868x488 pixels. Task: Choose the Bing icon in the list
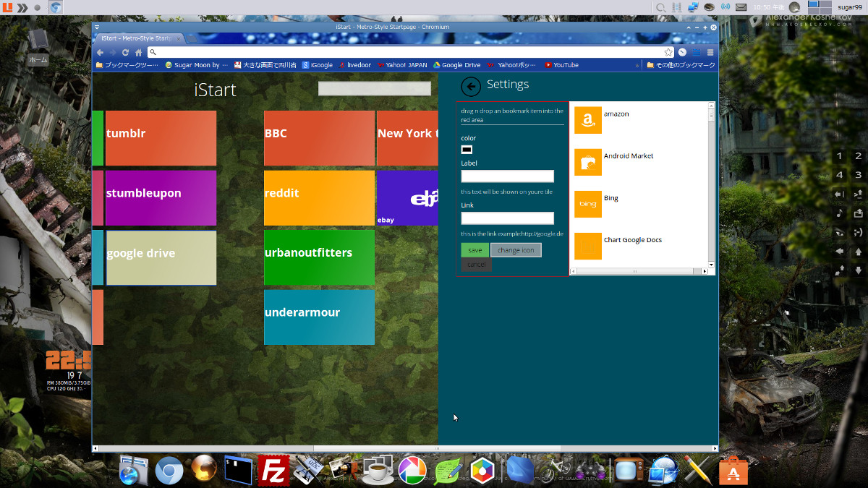[x=588, y=204]
